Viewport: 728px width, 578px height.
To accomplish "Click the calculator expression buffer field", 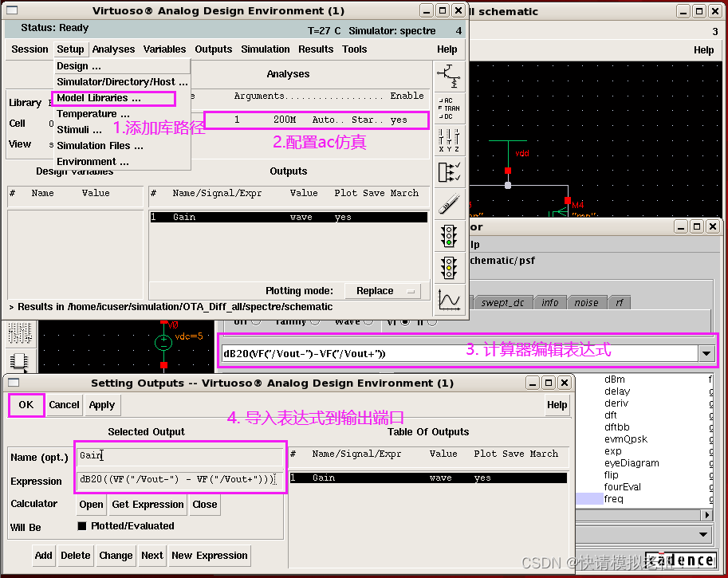I will 460,354.
